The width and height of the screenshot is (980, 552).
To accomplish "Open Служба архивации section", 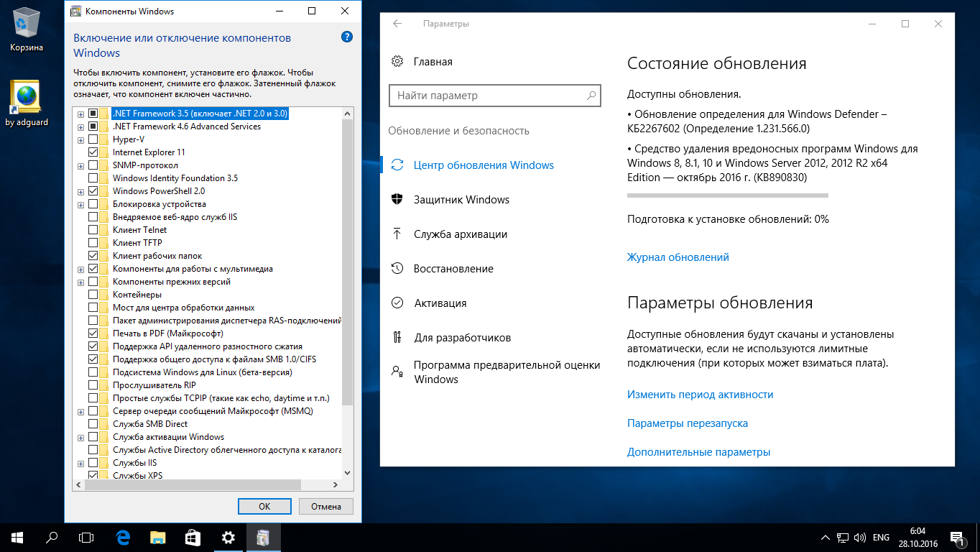I will tap(461, 234).
